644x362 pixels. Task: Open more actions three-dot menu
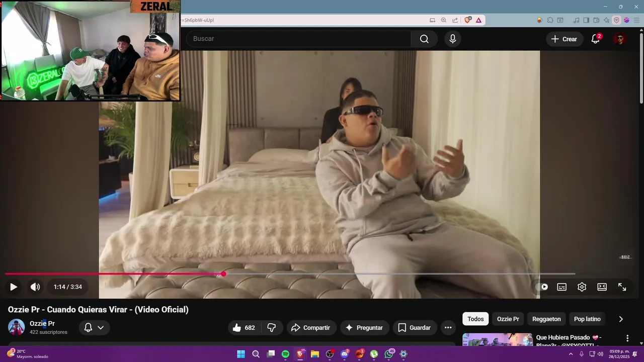click(448, 328)
